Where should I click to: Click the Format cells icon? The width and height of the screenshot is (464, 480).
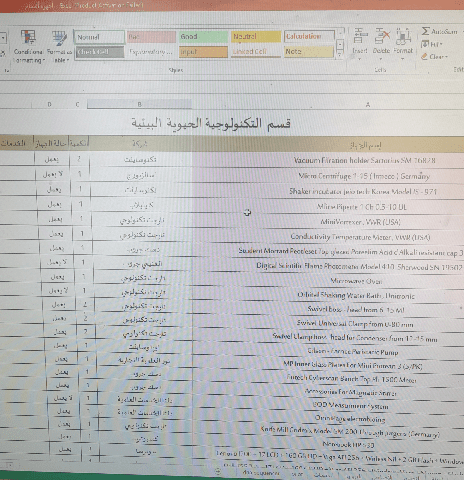(403, 36)
